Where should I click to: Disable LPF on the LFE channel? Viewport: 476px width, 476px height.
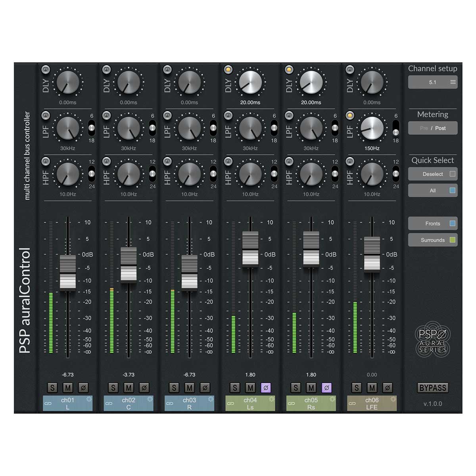pyautogui.click(x=349, y=115)
